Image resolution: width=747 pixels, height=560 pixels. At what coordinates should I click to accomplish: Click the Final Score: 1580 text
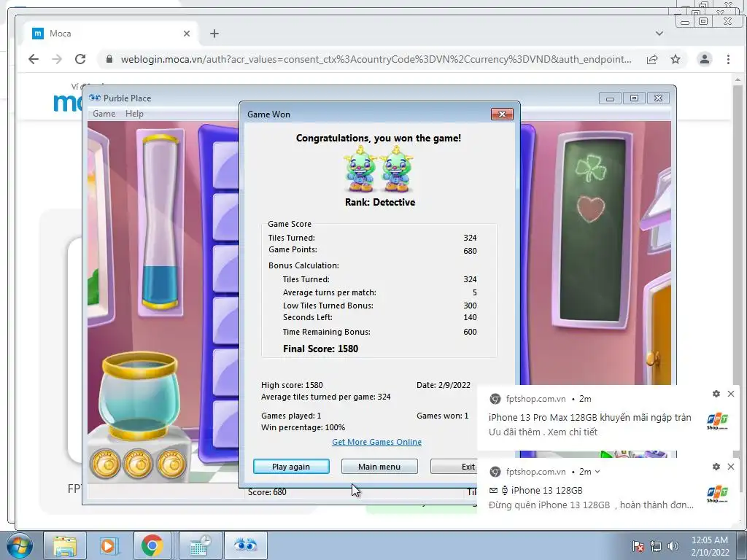321,349
